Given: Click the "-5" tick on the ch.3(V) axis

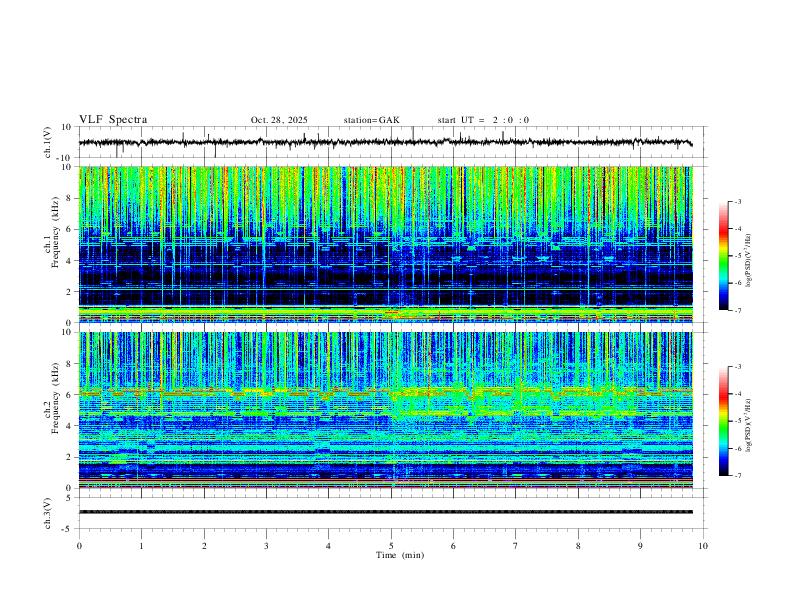Looking at the screenshot, I should [68, 529].
